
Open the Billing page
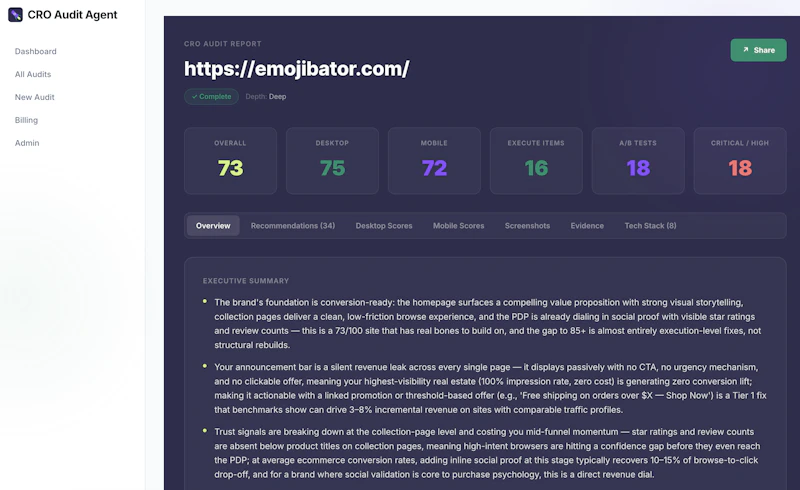pyautogui.click(x=27, y=120)
